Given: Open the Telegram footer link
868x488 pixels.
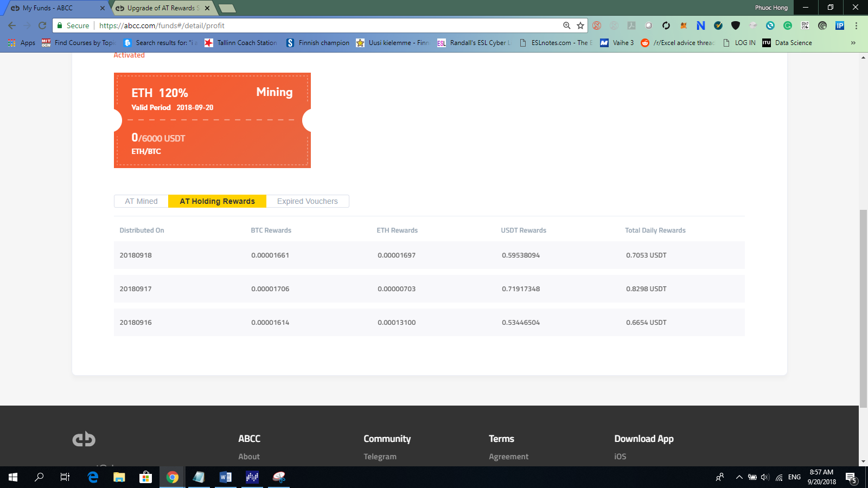Looking at the screenshot, I should tap(380, 457).
